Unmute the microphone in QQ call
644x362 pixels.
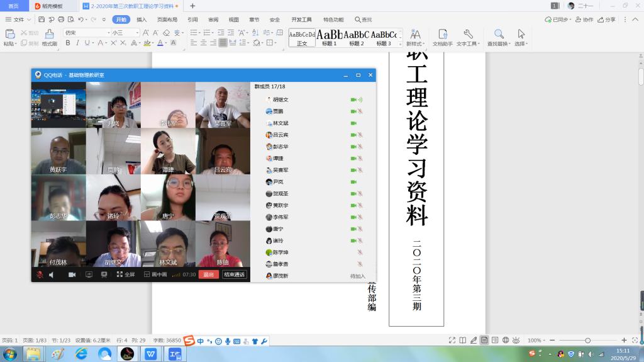pyautogui.click(x=40, y=274)
